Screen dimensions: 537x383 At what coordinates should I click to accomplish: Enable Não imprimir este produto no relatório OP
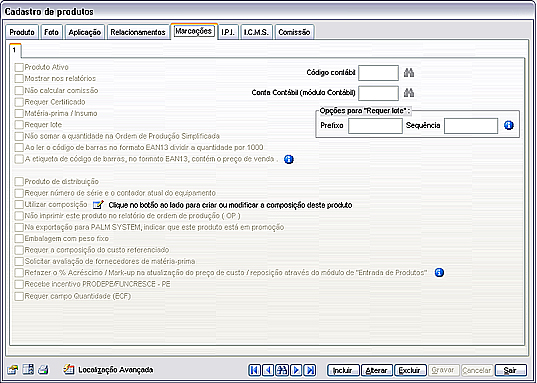tap(19, 216)
